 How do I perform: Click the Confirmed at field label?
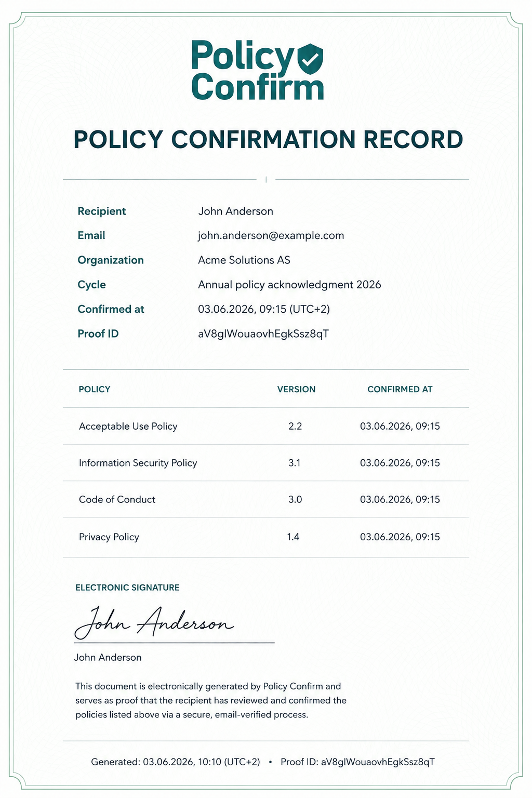(111, 309)
